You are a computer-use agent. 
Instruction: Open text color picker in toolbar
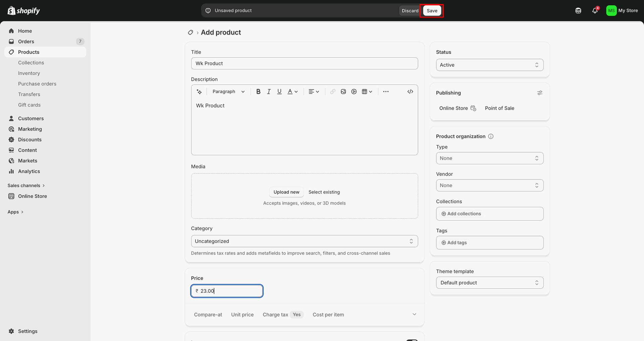coord(292,92)
